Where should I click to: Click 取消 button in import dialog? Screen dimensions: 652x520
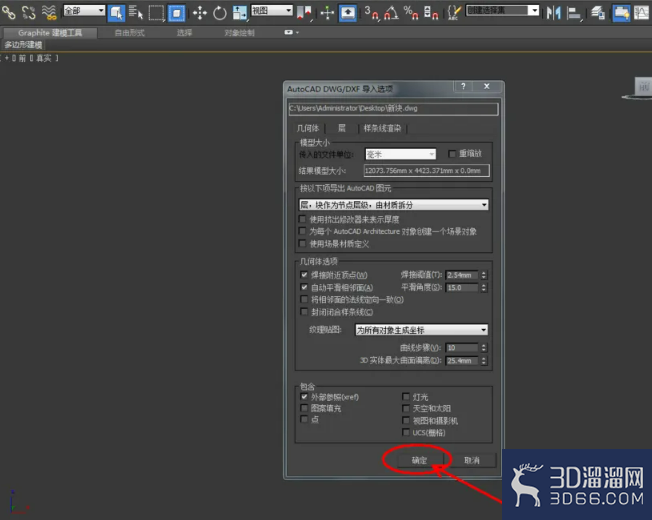pos(472,461)
